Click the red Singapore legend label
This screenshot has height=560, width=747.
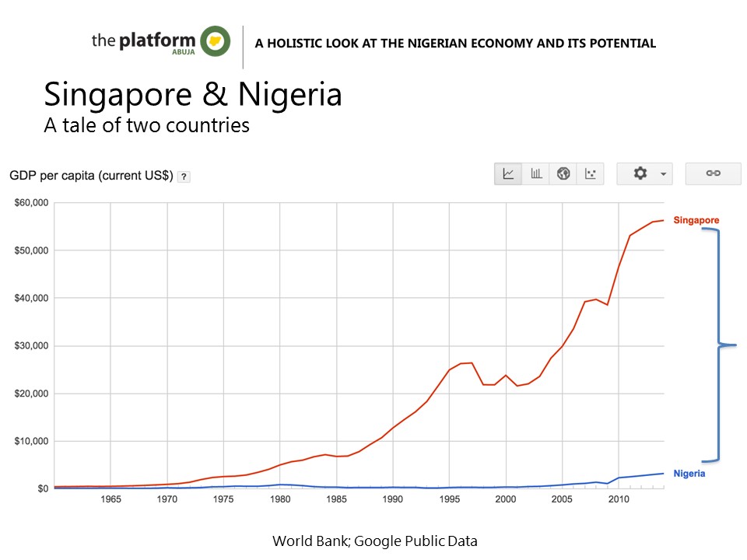click(x=696, y=221)
